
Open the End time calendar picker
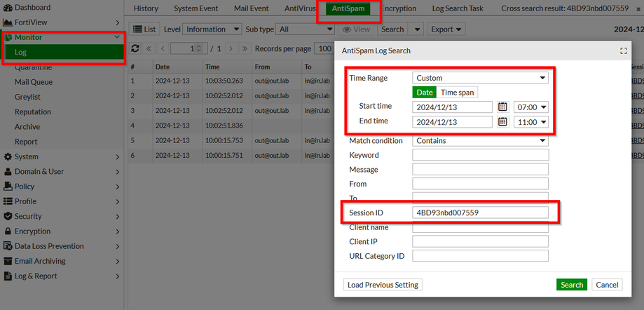502,122
